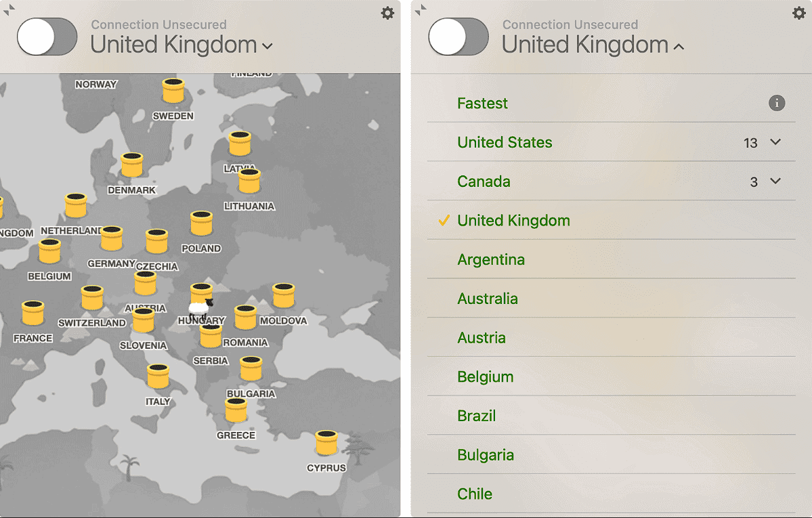Select Argentina from the country list

(x=491, y=259)
